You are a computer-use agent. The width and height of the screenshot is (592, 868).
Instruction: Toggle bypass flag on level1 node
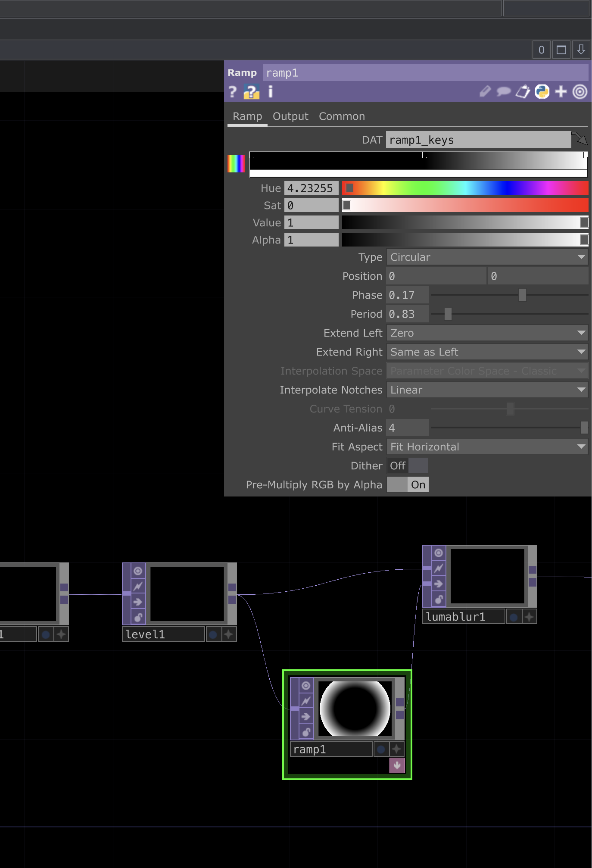[138, 586]
